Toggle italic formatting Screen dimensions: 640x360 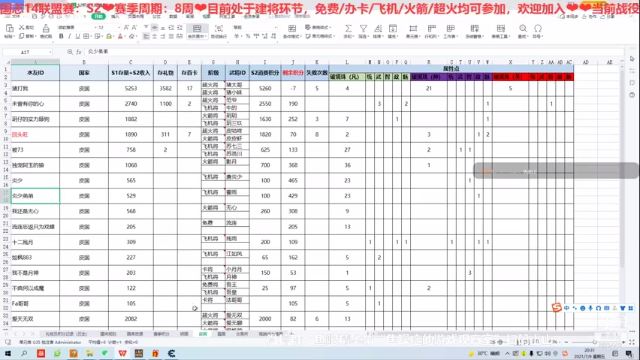pyautogui.click(x=69, y=36)
